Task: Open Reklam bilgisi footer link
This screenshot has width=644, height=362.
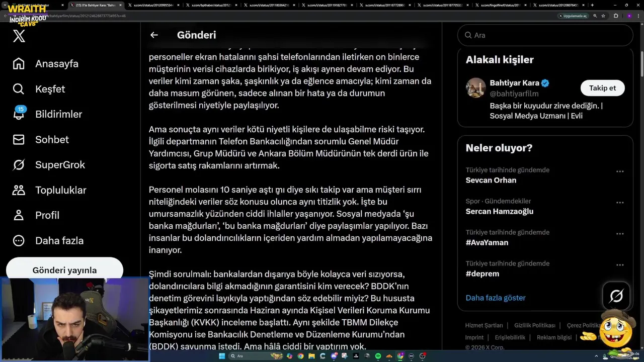Action: pyautogui.click(x=554, y=337)
